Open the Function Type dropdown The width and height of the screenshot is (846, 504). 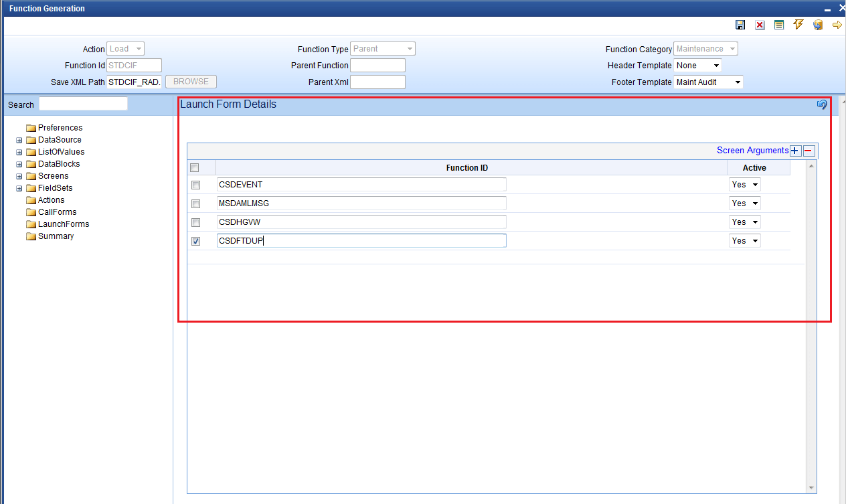383,49
